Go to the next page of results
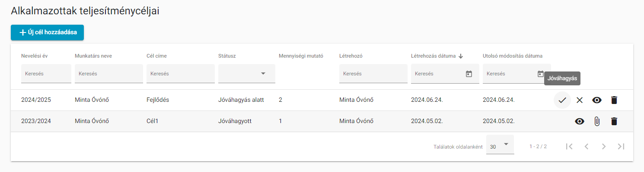Screen dimensions: 644x172 (604, 146)
